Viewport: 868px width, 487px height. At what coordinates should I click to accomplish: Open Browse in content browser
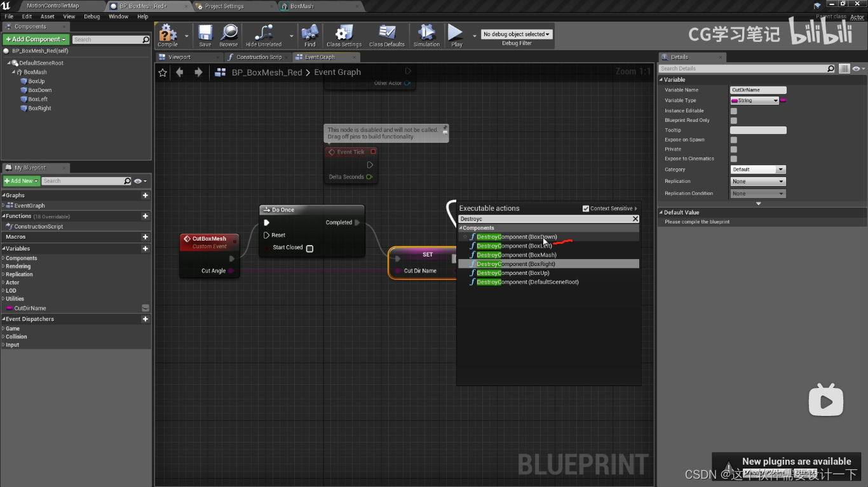[229, 36]
